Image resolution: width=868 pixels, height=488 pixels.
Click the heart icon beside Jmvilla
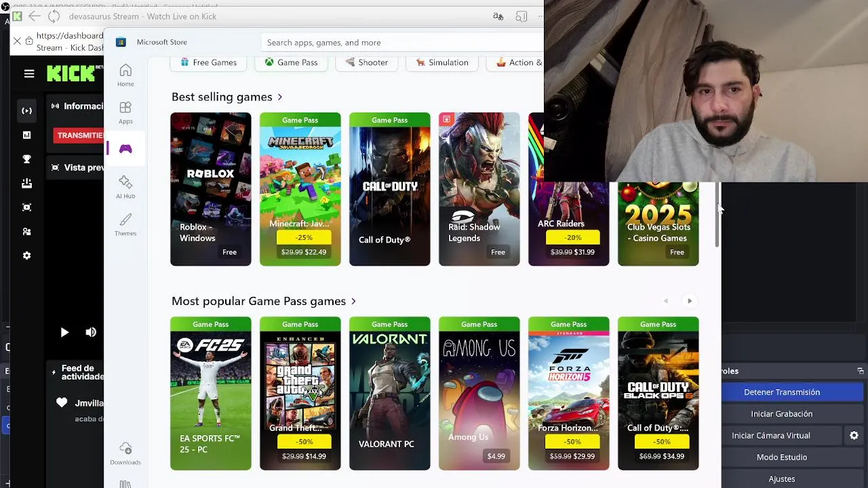(x=62, y=403)
